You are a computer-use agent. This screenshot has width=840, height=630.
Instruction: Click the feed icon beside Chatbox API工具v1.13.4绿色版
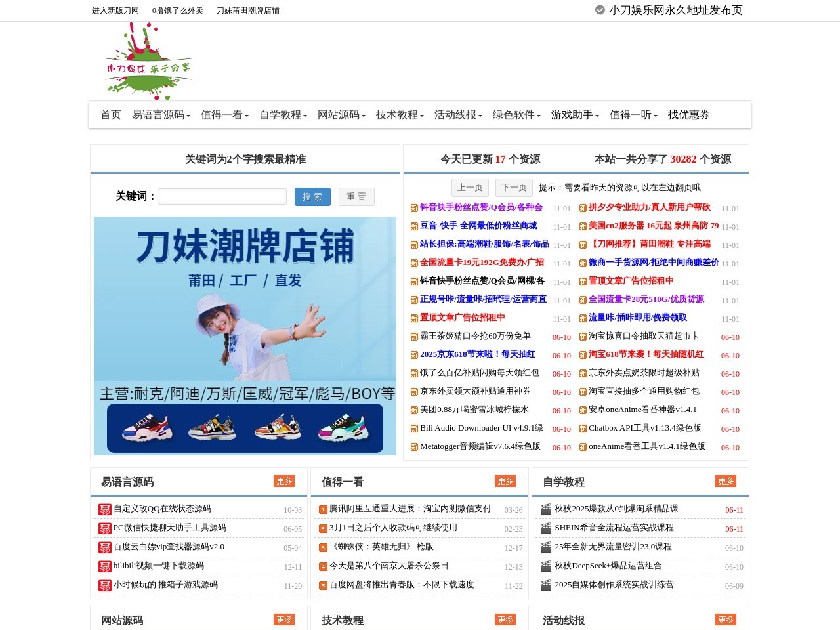583,429
